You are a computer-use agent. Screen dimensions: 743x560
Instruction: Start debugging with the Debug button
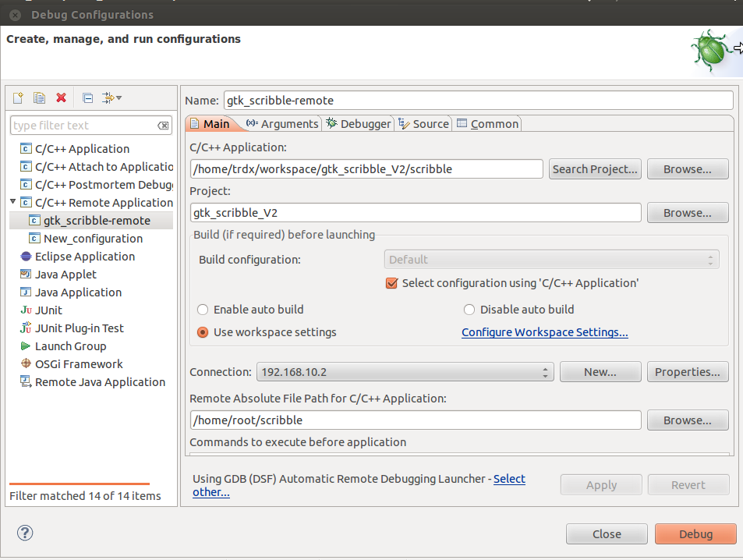(695, 534)
